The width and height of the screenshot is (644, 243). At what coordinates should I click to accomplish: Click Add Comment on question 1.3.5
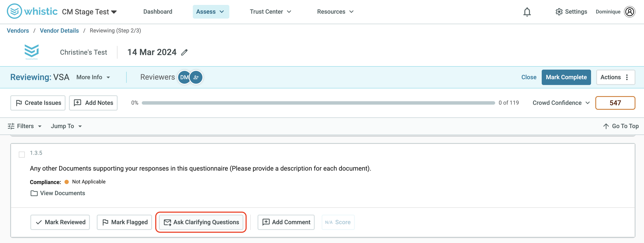click(286, 222)
